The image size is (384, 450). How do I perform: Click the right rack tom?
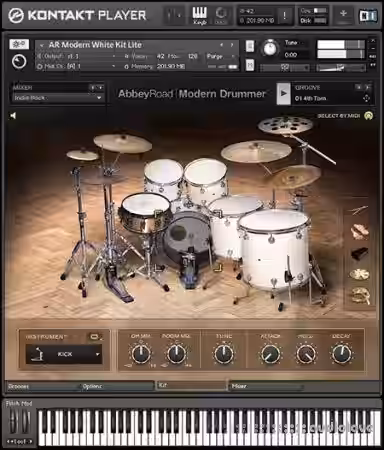205,181
